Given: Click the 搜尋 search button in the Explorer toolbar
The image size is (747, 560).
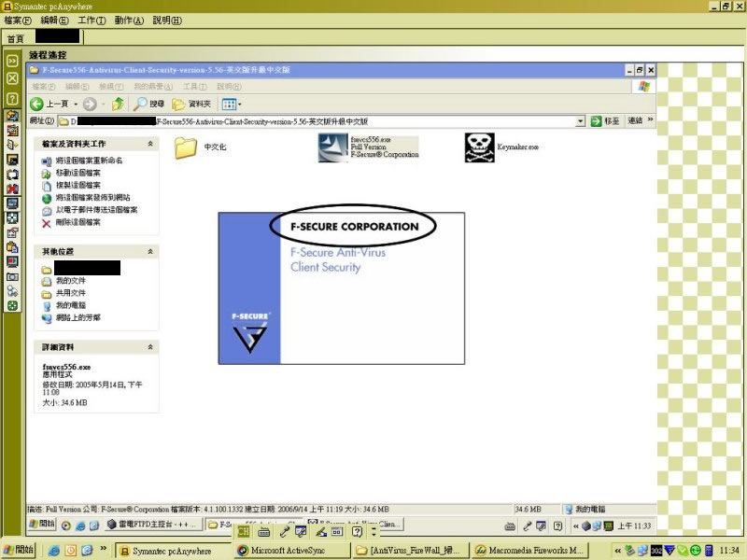Looking at the screenshot, I should click(x=148, y=104).
